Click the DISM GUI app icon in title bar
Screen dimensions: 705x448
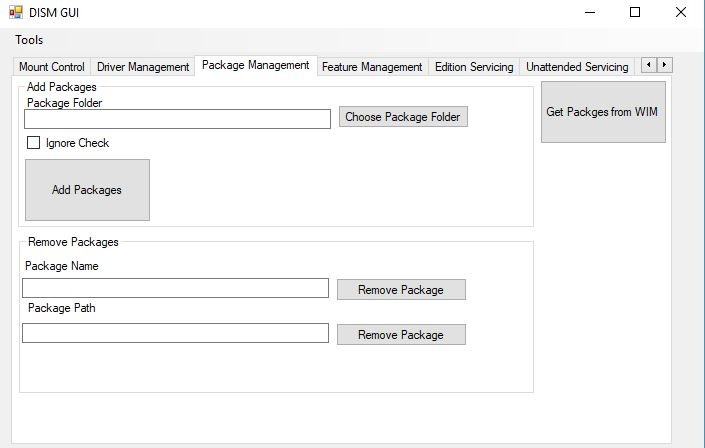(x=15, y=13)
